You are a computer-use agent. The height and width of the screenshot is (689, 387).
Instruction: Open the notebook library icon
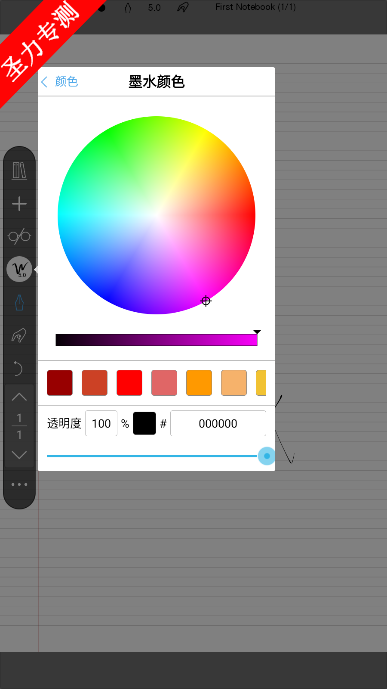[x=19, y=171]
